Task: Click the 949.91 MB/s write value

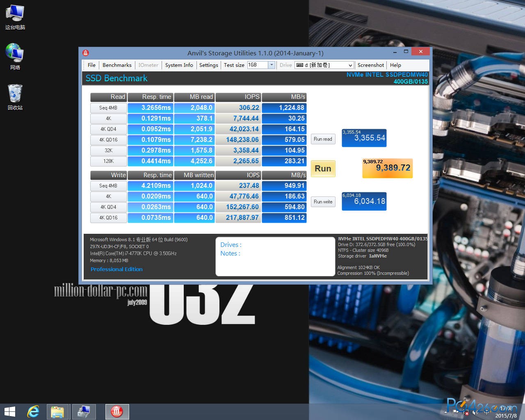Action: tap(284, 186)
